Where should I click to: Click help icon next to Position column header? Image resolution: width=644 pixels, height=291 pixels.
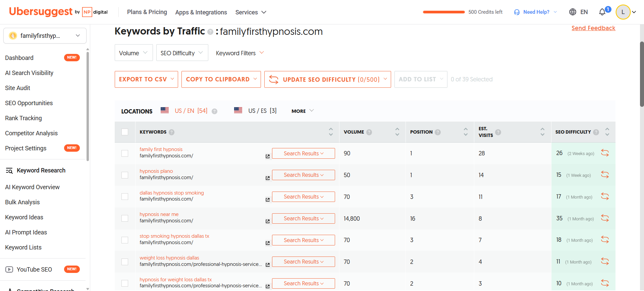point(438,132)
